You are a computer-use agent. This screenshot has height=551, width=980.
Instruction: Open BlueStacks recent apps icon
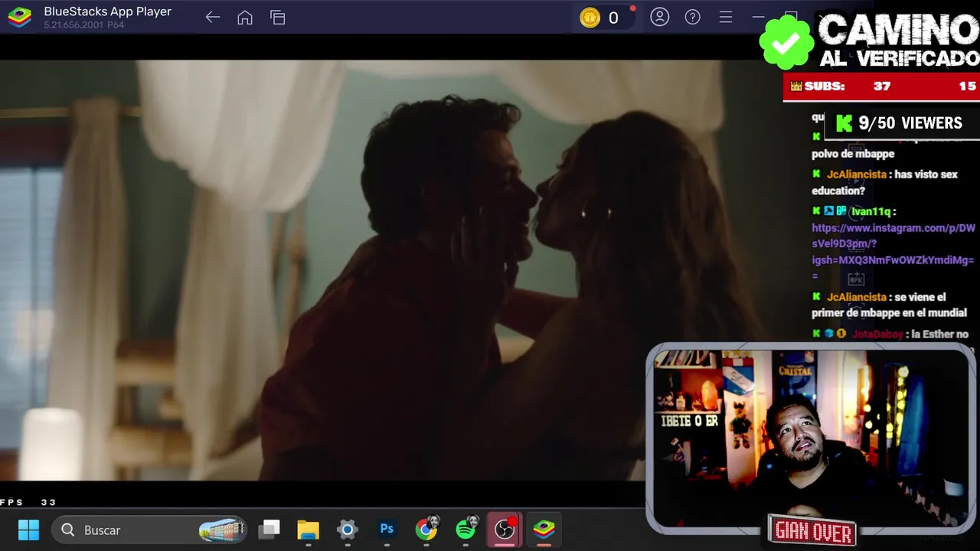tap(278, 18)
